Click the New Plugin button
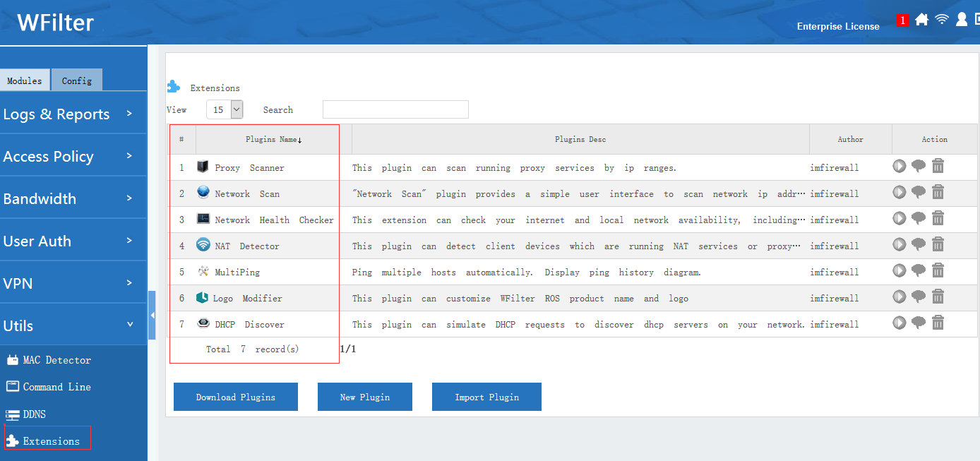The width and height of the screenshot is (980, 461). click(x=364, y=397)
